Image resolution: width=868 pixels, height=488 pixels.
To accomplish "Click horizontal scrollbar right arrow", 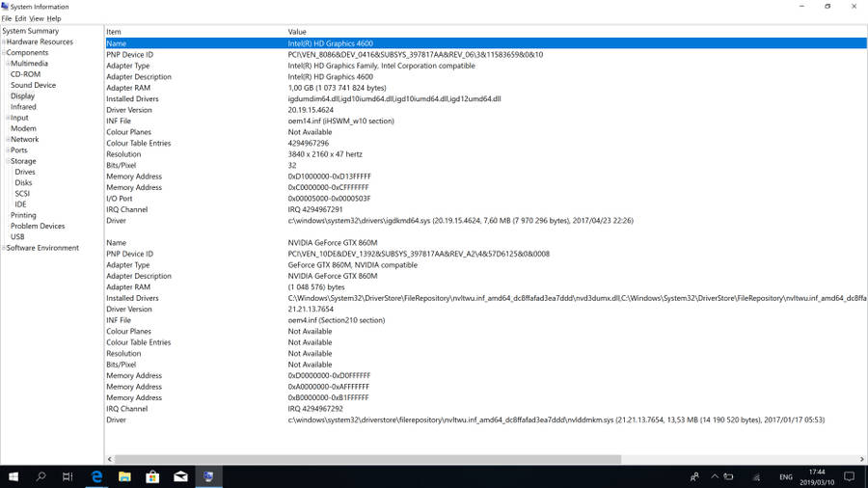I will pyautogui.click(x=862, y=459).
